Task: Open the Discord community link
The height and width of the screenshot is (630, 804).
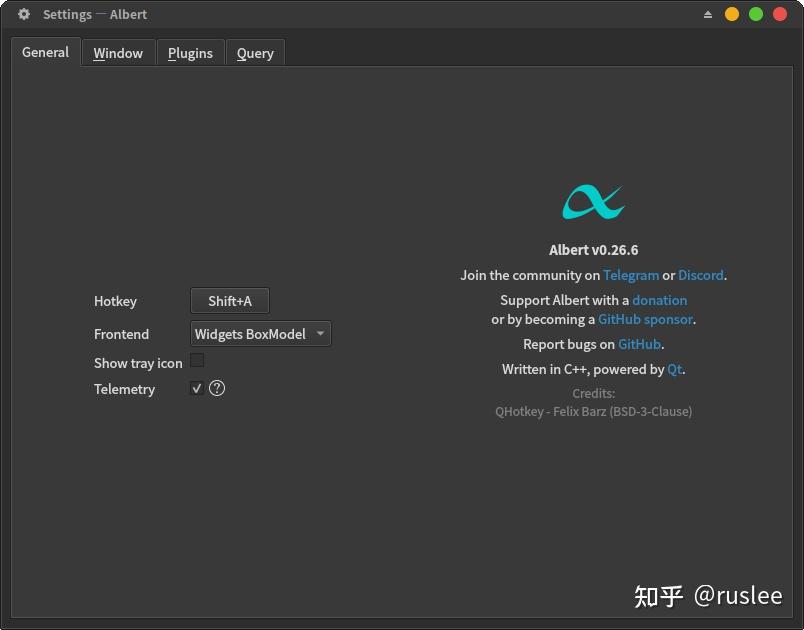Action: 701,275
